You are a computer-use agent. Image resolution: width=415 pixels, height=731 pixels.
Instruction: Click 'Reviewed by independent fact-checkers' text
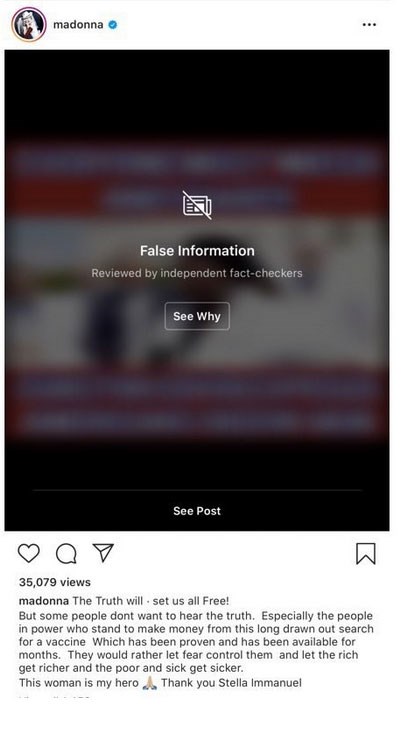197,273
